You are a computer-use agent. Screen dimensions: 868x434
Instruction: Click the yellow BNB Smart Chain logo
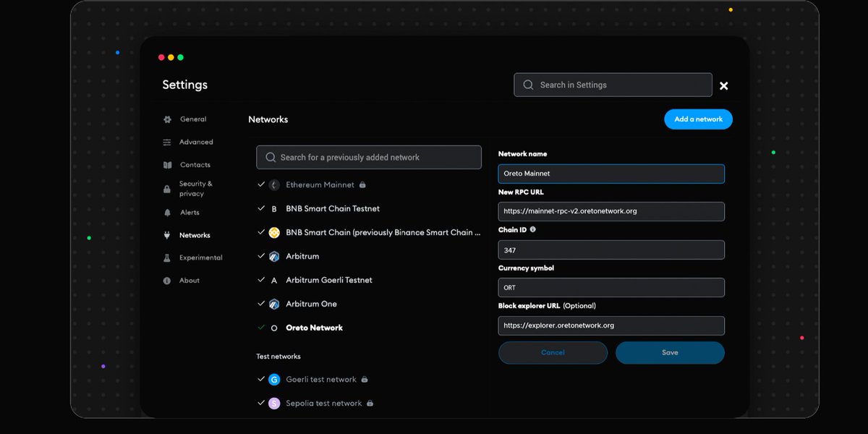[274, 233]
